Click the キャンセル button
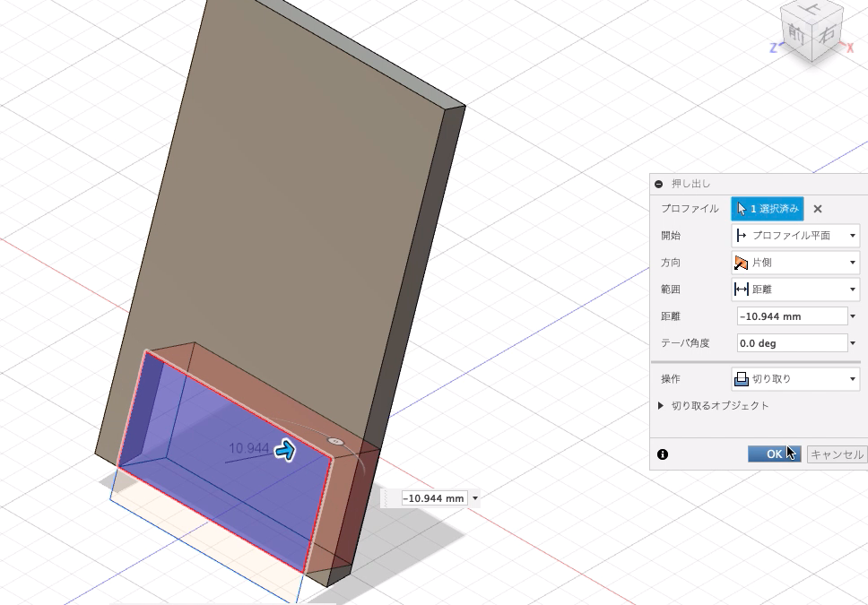This screenshot has height=605, width=868. click(x=837, y=454)
